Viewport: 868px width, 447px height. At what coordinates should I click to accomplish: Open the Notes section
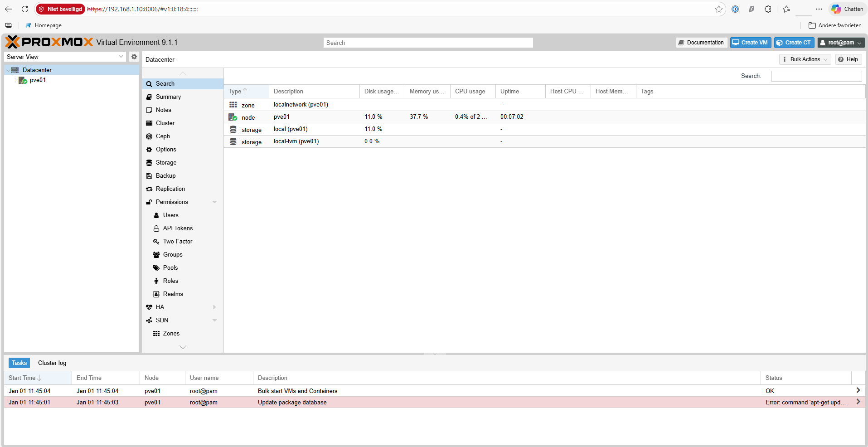click(x=163, y=110)
